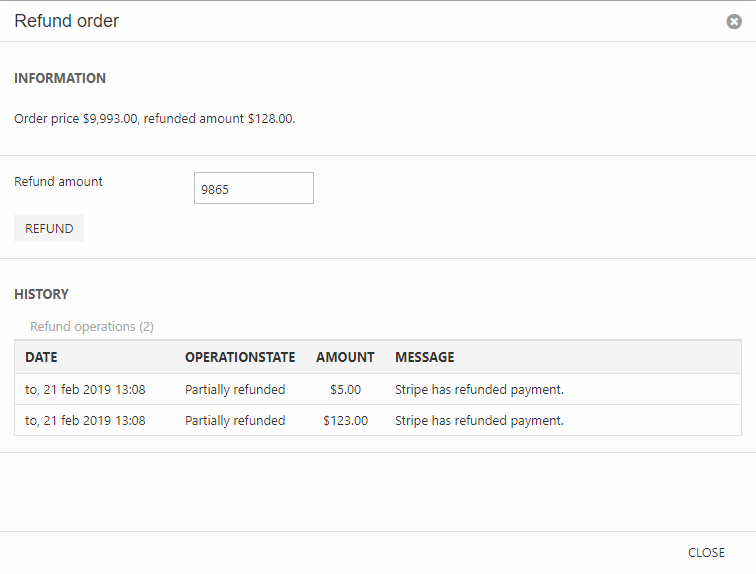Click the CLOSE button in the footer
The image size is (756, 574).
[706, 553]
